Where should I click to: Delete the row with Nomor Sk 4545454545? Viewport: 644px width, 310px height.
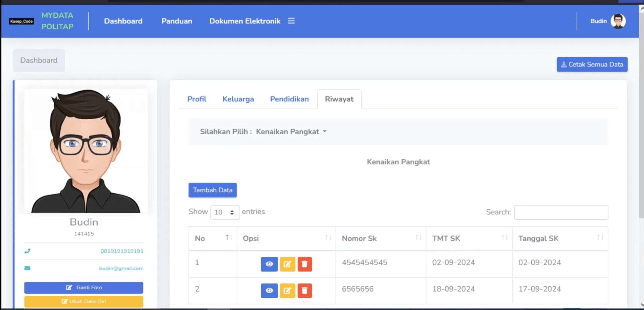(305, 264)
